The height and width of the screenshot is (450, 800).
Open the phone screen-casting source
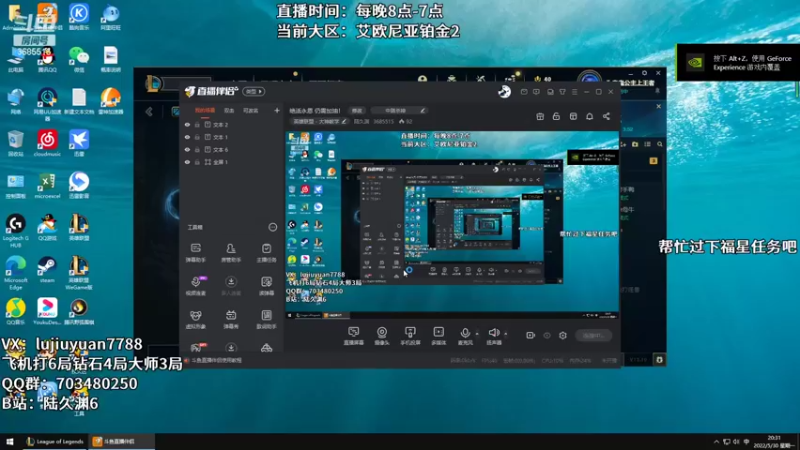click(x=410, y=336)
